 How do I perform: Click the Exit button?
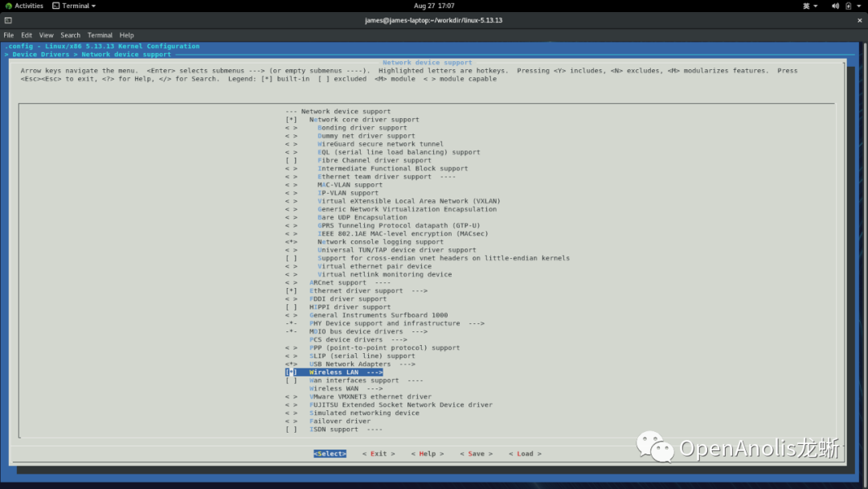(379, 454)
